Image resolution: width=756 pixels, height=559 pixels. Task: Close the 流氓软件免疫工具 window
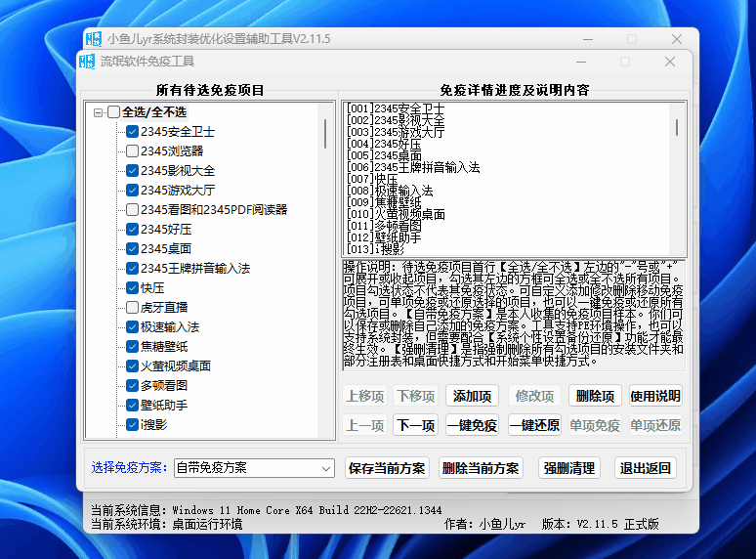[x=670, y=62]
